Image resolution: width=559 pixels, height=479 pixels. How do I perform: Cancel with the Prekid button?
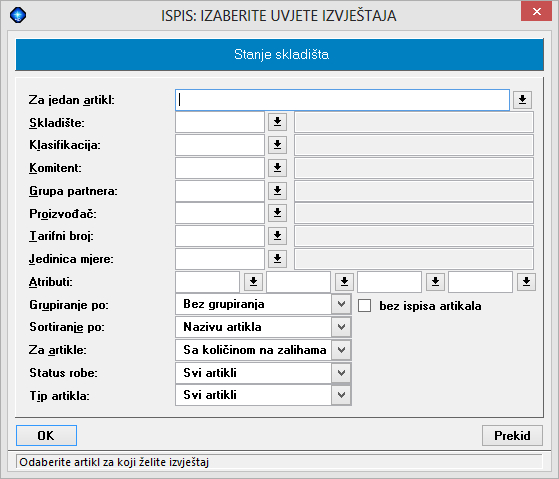click(512, 436)
